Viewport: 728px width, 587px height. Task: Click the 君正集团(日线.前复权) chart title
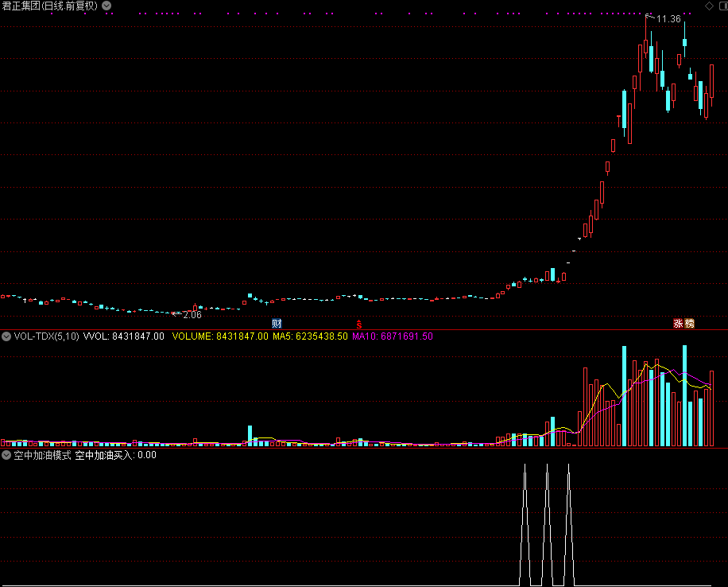tap(50, 6)
